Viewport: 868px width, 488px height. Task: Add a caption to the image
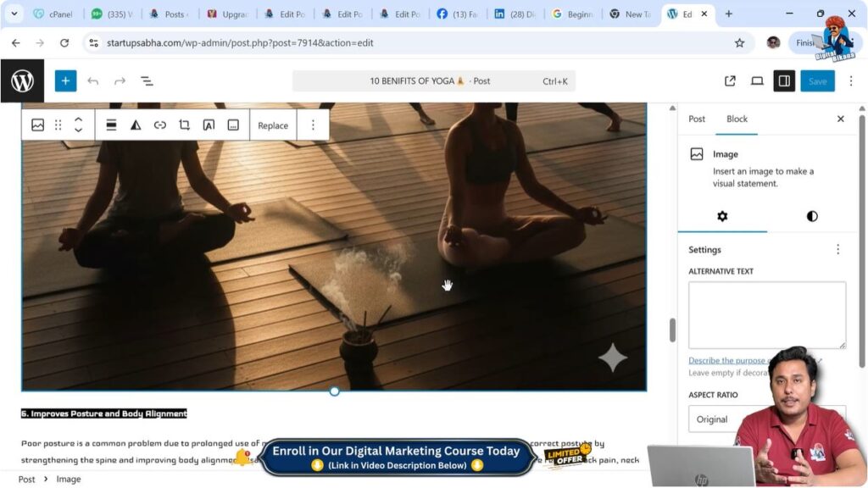pyautogui.click(x=233, y=125)
